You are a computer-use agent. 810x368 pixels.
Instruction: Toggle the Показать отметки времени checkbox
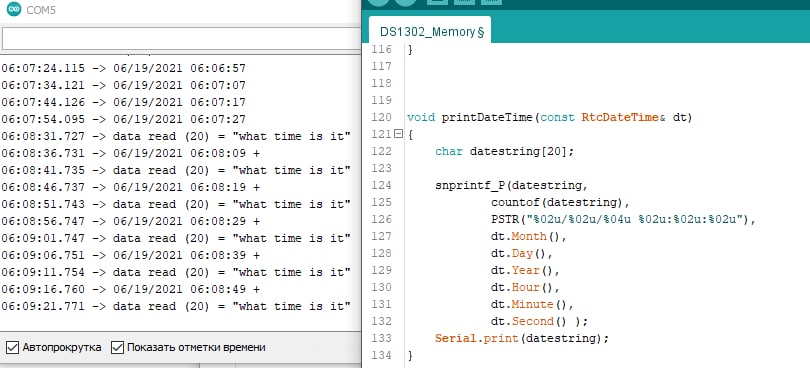[x=117, y=347]
